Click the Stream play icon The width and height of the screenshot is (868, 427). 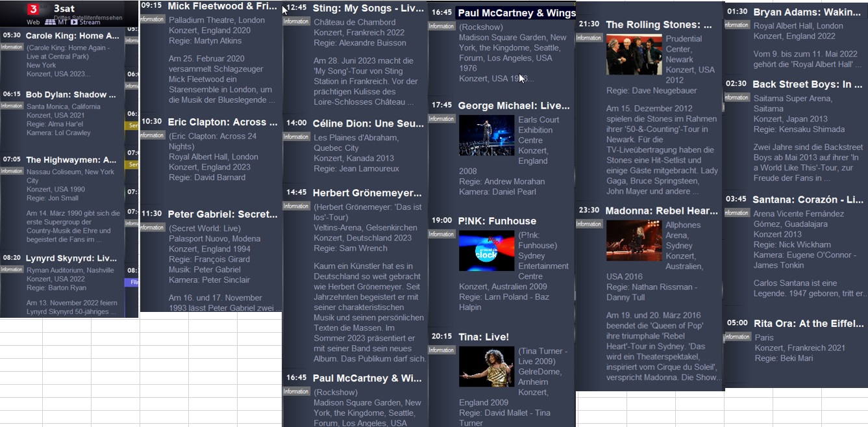click(74, 22)
